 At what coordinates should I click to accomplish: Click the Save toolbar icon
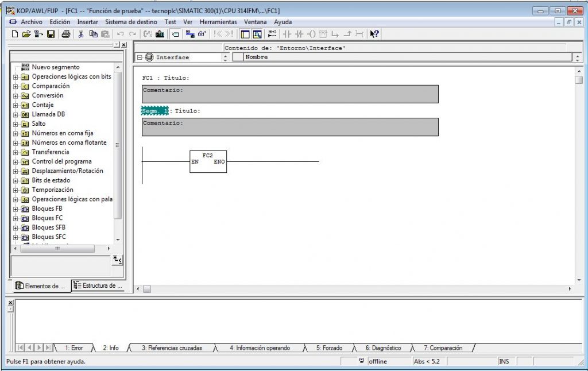pos(51,34)
